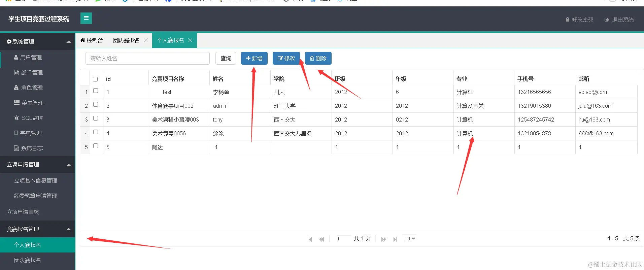
Task: Click the home icon on 控制台 tab
Action: point(82,40)
